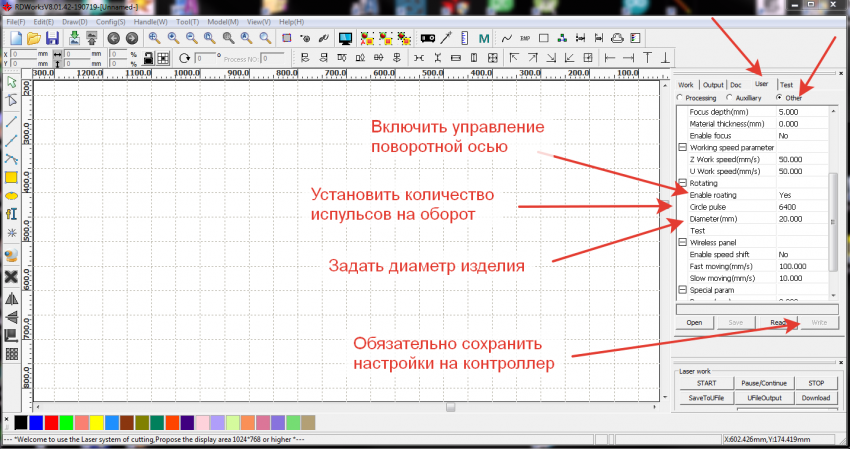Open the Model(M) menu
This screenshot has height=449, width=850.
click(223, 22)
